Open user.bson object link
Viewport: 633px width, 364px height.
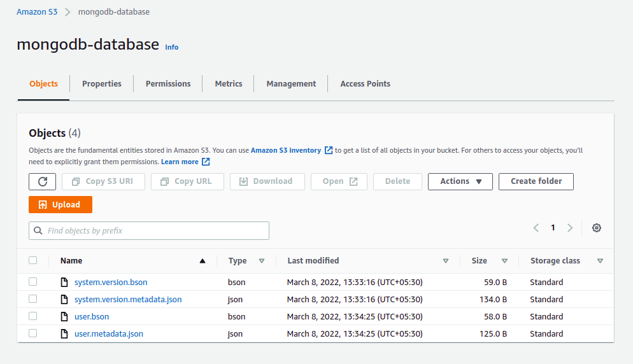92,316
